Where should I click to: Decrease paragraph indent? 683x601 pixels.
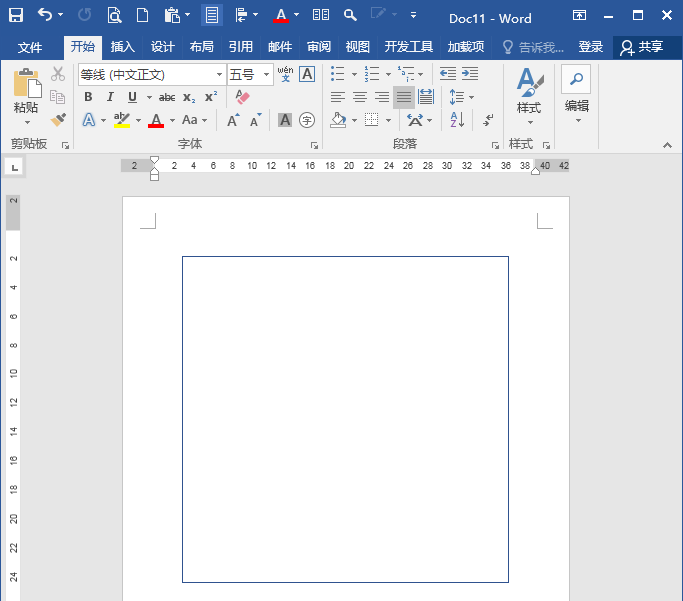pyautogui.click(x=448, y=74)
